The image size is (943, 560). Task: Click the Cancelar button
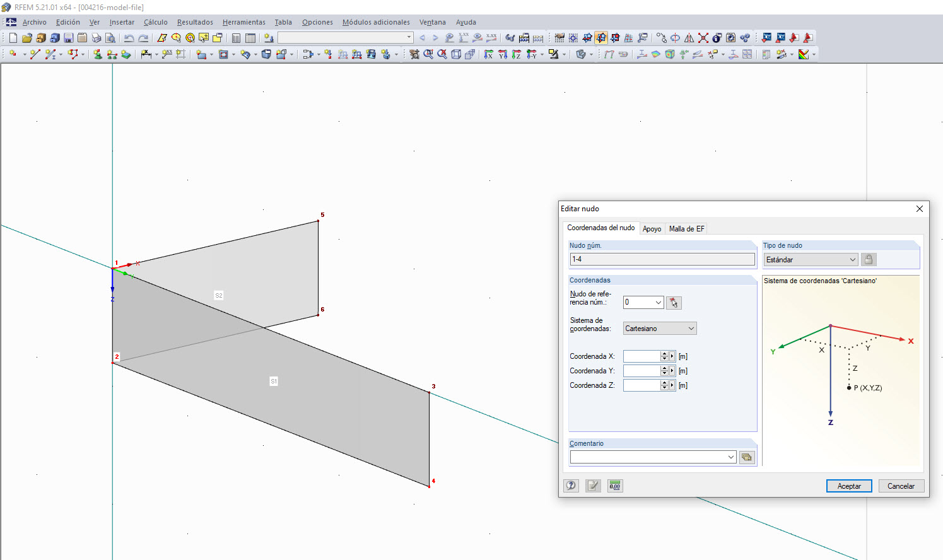pos(901,486)
